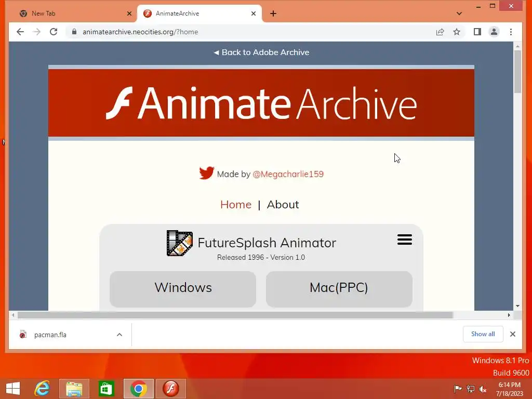Click the Chrome taskbar icon
The width and height of the screenshot is (532, 399).
(x=138, y=389)
